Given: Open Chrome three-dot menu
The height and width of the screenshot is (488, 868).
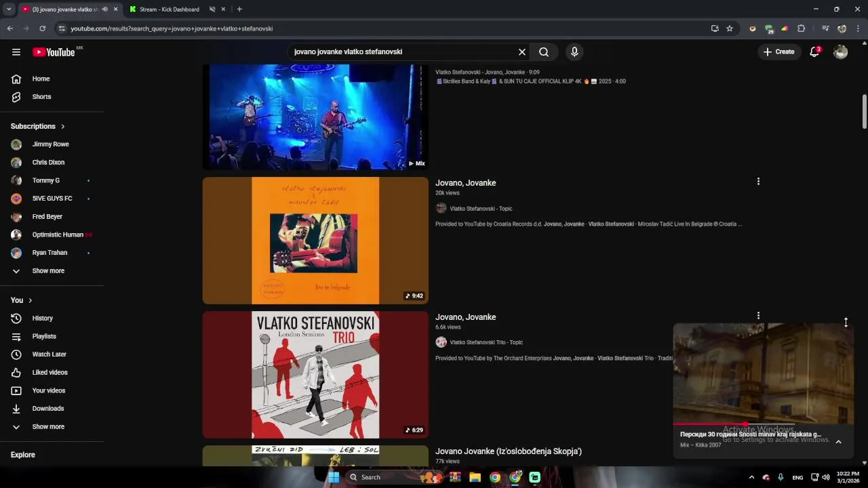Looking at the screenshot, I should (x=858, y=28).
